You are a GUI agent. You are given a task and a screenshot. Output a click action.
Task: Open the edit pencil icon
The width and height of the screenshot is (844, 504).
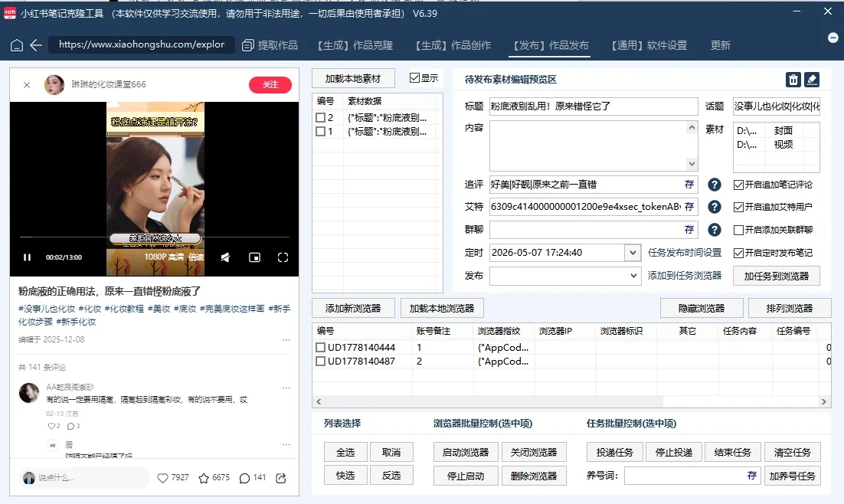(x=812, y=80)
